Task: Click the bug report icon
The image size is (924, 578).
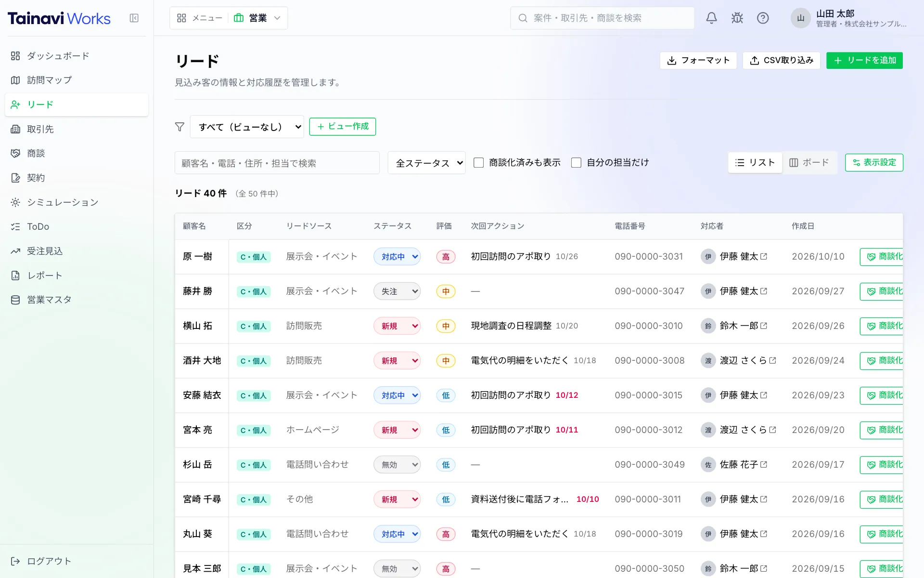Action: 737,18
